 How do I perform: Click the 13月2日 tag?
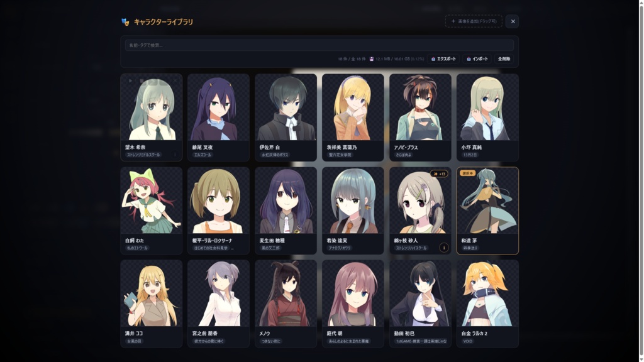point(470,155)
